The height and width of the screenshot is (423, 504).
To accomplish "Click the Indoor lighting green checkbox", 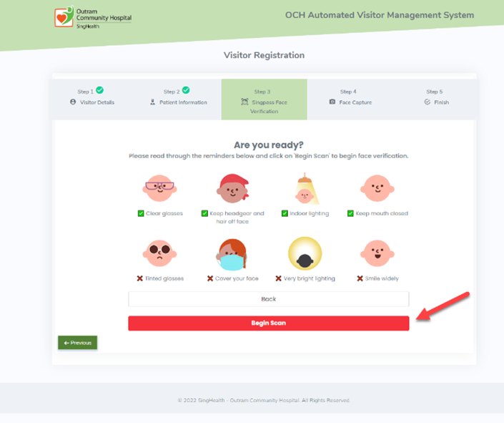I will tap(285, 213).
